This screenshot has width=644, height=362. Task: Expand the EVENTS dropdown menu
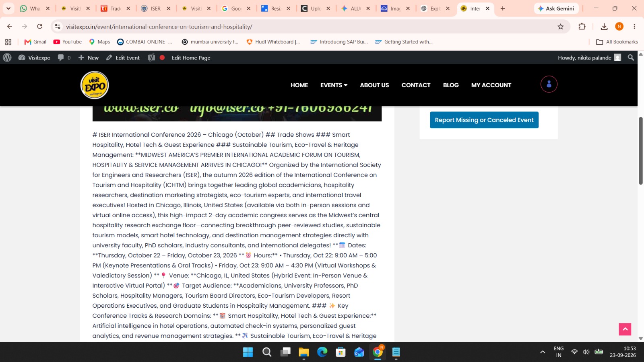(334, 85)
